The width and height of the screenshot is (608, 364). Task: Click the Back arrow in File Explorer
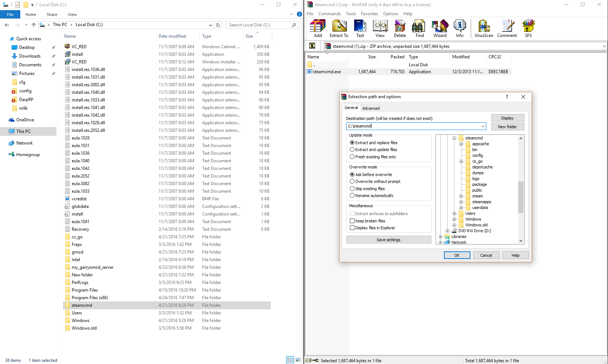coord(7,25)
